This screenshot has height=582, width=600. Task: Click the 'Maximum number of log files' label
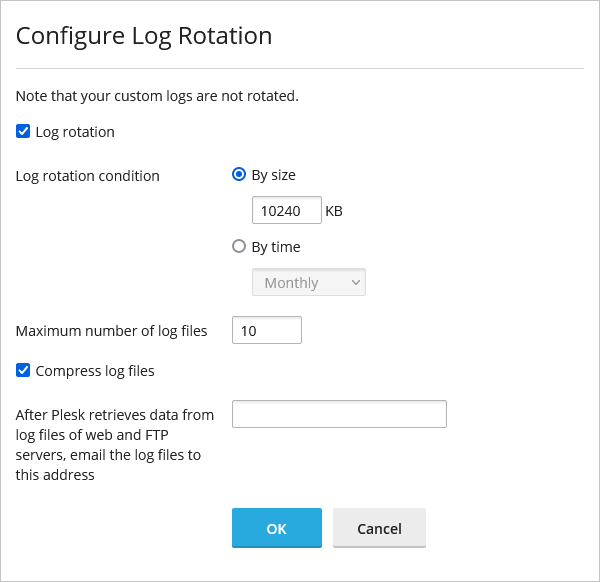(x=112, y=331)
